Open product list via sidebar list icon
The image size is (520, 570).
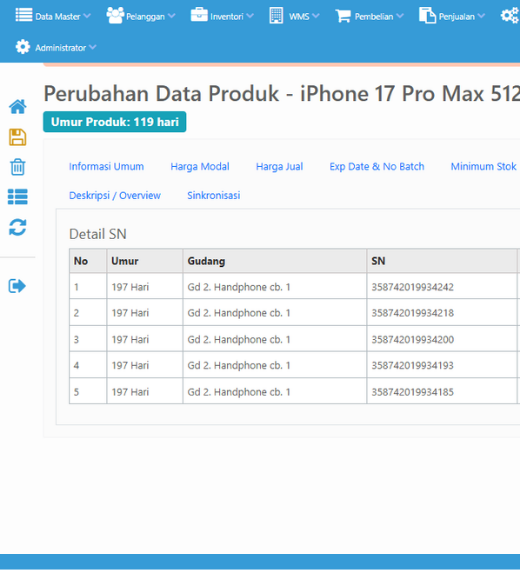[x=17, y=197]
